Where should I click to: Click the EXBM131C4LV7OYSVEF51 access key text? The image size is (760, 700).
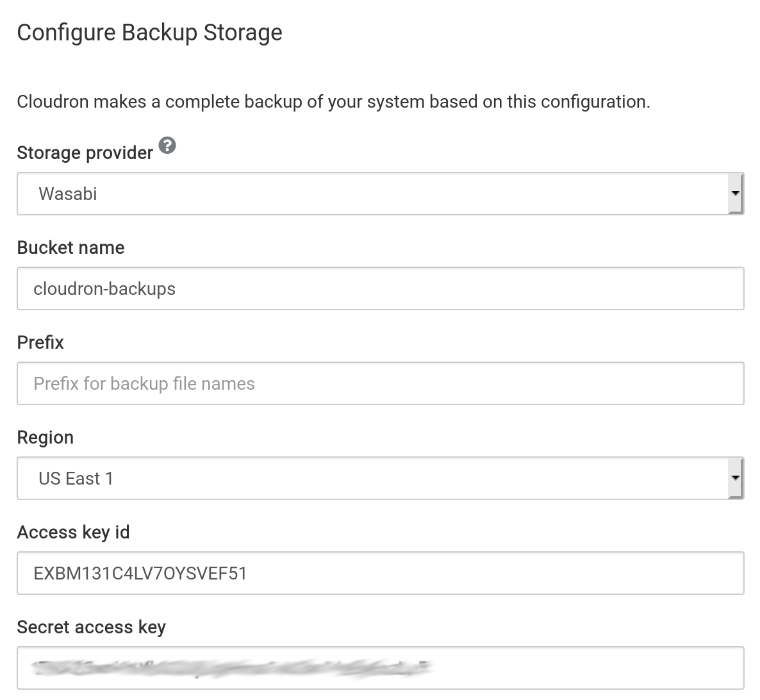click(x=140, y=573)
